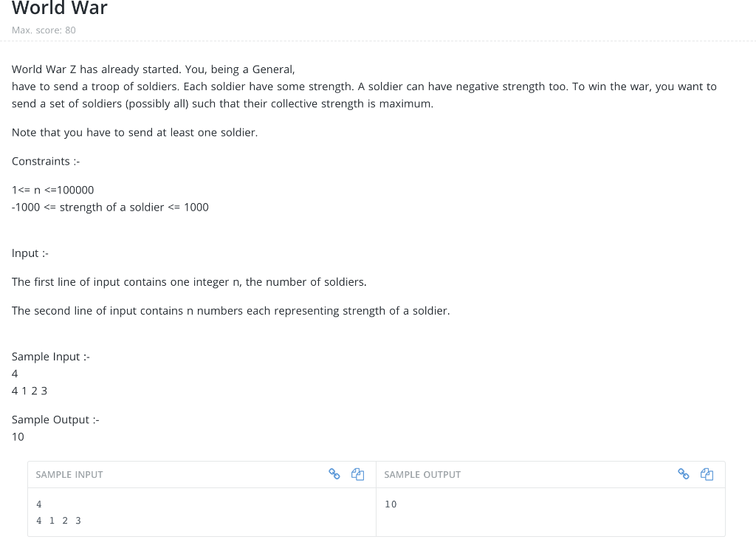Click the Max. score: 80 label

click(44, 30)
